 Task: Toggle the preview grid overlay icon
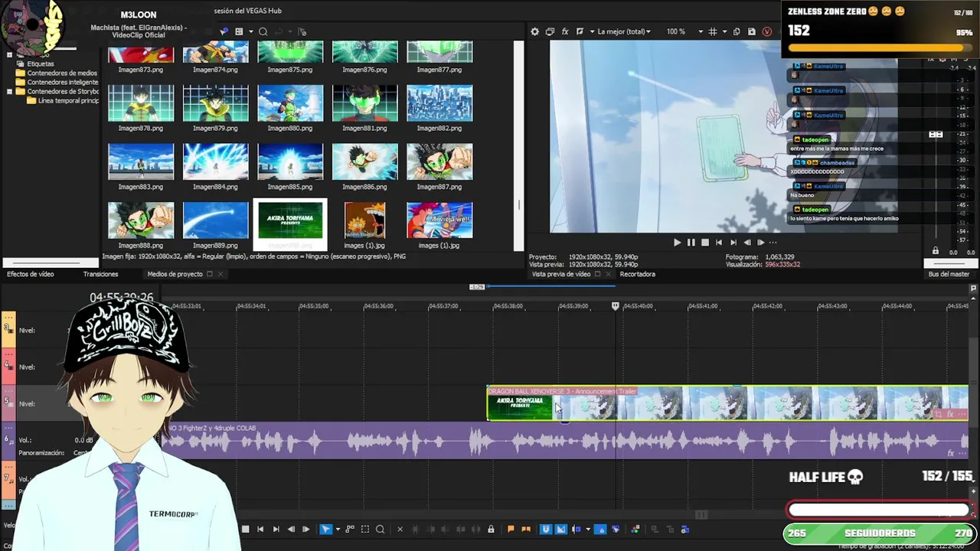(712, 31)
